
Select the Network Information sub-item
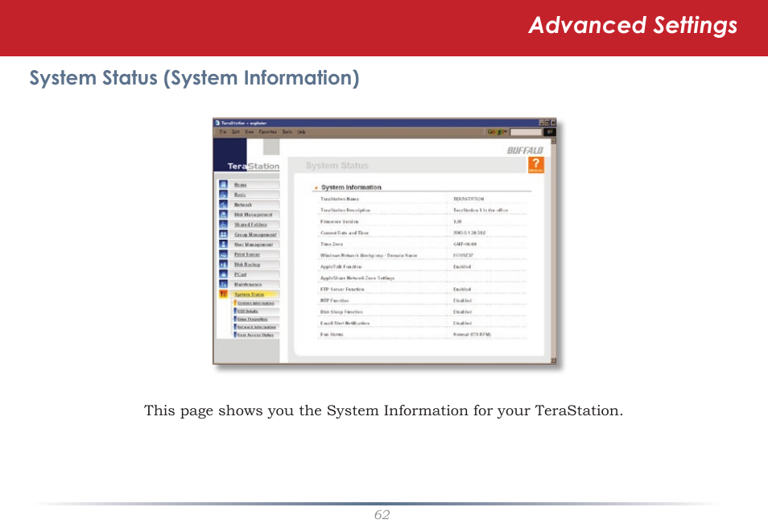(x=257, y=327)
